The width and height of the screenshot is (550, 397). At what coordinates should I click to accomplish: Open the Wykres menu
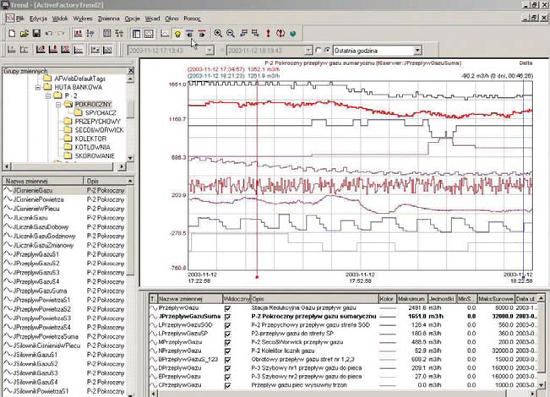pyautogui.click(x=83, y=19)
